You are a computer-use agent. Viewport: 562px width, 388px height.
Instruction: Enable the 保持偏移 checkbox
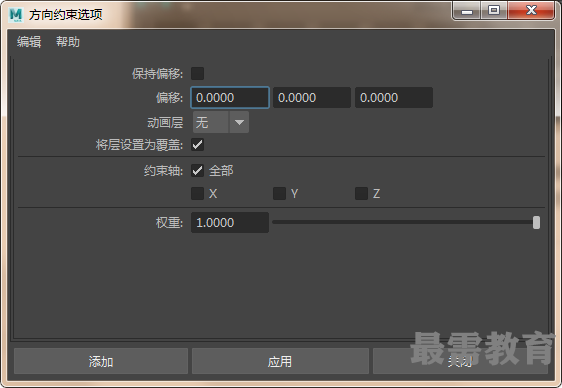coord(197,73)
